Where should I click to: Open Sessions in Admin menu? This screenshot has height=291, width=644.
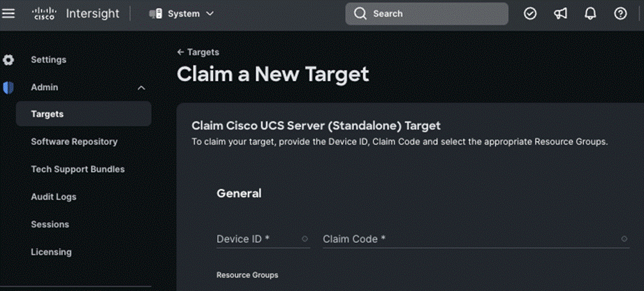tap(50, 225)
